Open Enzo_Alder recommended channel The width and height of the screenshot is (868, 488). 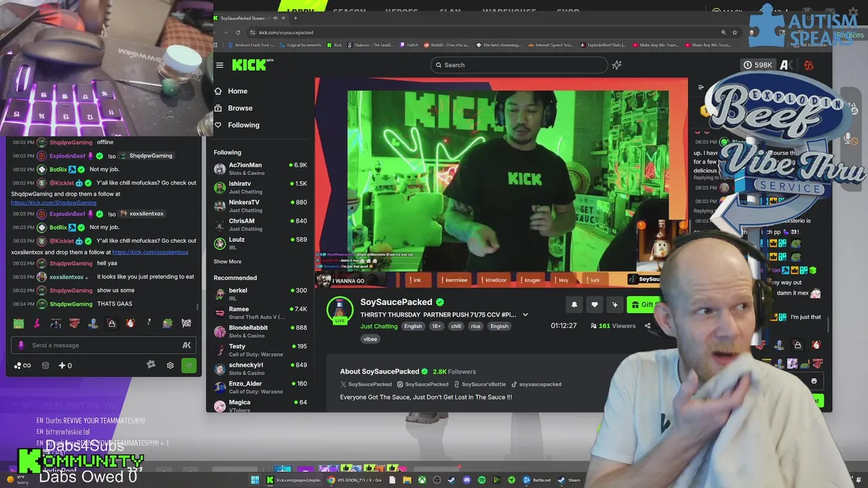point(260,387)
